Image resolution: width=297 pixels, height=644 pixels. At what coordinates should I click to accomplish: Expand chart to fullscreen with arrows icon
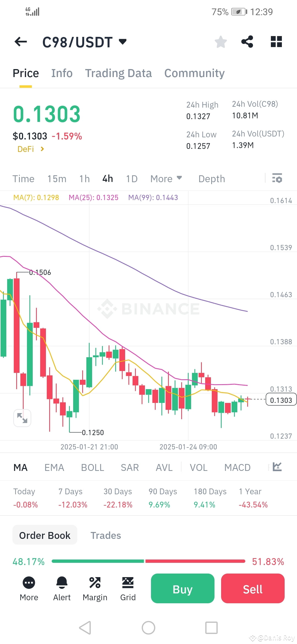(22, 418)
